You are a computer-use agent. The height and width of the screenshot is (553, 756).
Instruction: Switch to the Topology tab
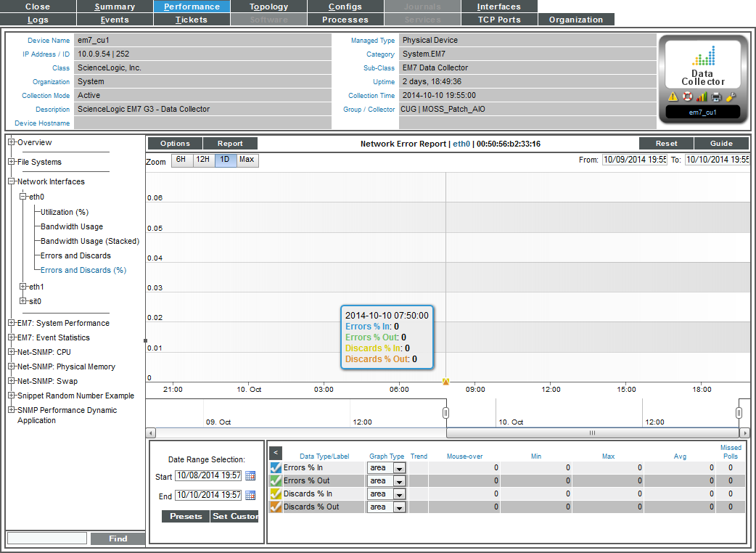[268, 7]
